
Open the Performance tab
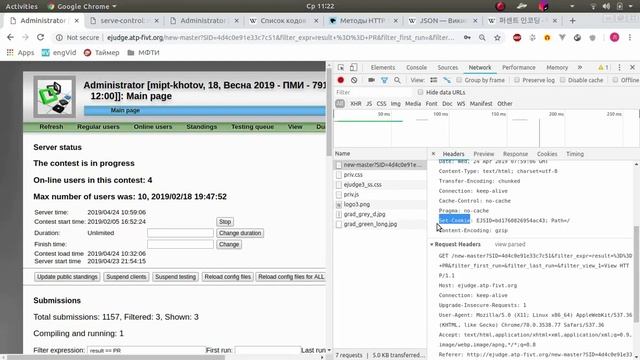click(x=519, y=67)
